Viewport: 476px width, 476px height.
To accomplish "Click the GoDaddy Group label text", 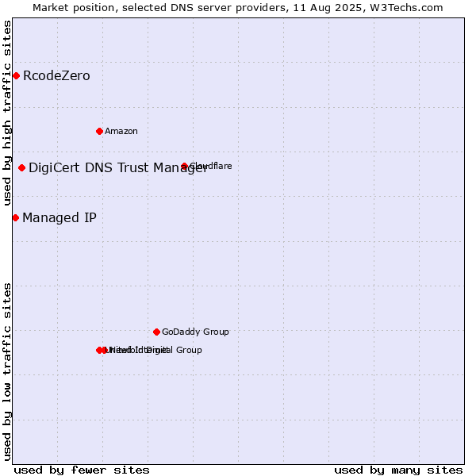I will click(x=195, y=332).
